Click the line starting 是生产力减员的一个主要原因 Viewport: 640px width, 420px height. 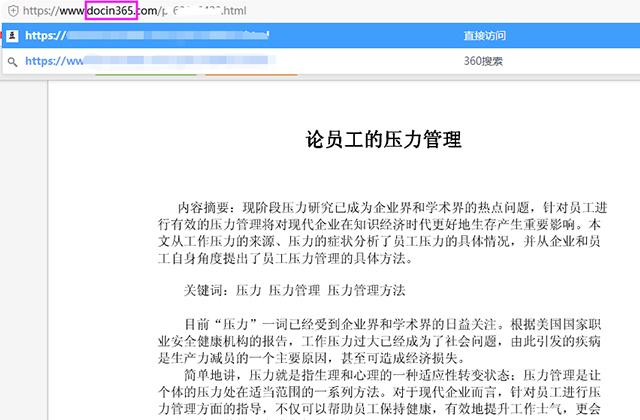coord(311,358)
